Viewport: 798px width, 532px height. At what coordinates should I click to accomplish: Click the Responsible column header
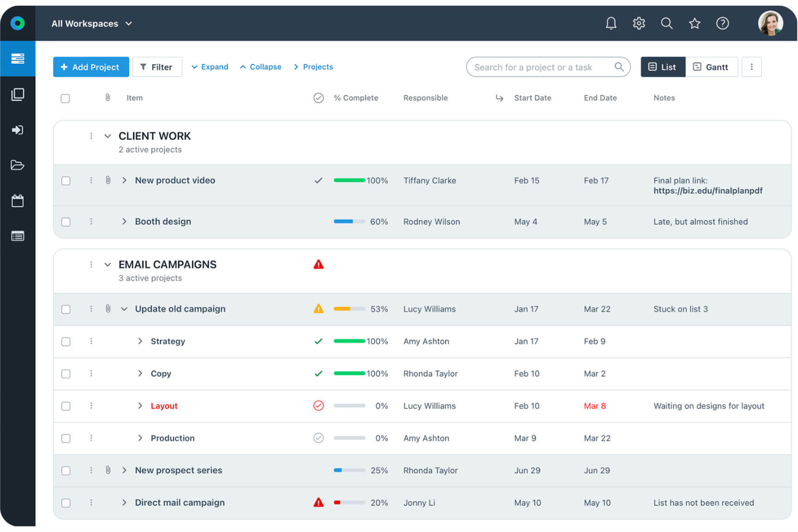[x=425, y=98]
